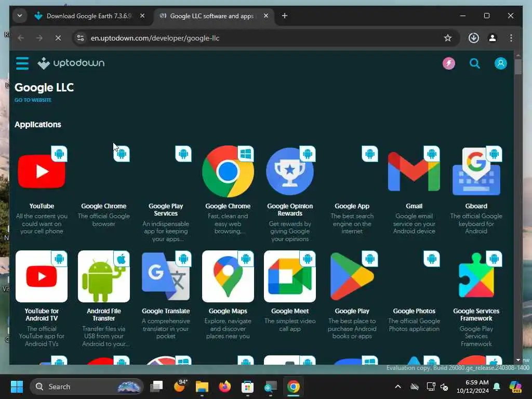Open the Google Services Framework puzzle icon
This screenshot has width=532, height=399.
point(476,276)
